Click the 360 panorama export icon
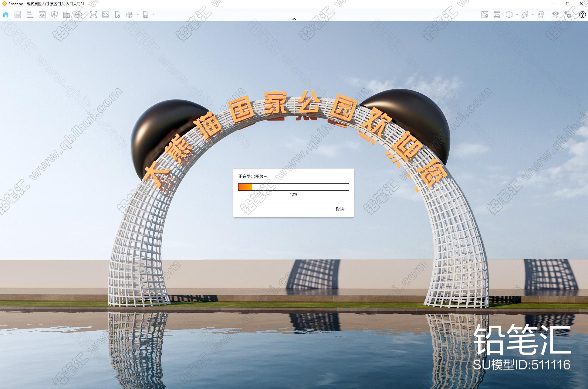Screen dimensions: 588x389 [x=130, y=15]
